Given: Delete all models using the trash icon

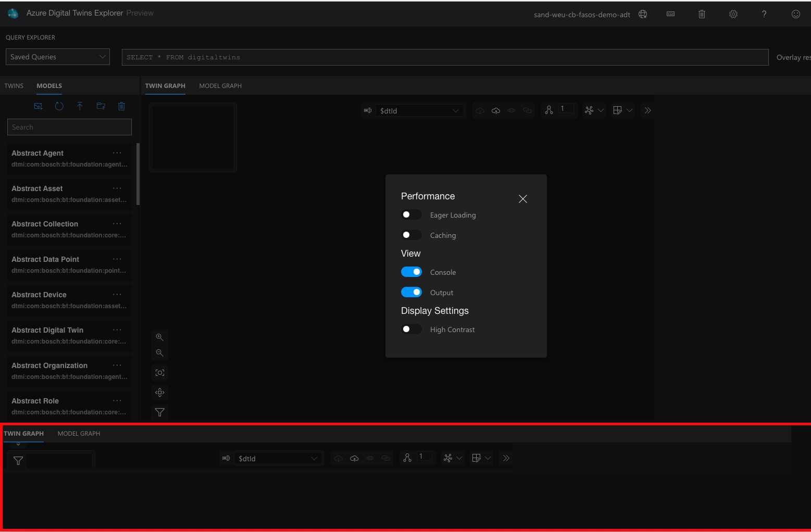Looking at the screenshot, I should pyautogui.click(x=121, y=106).
